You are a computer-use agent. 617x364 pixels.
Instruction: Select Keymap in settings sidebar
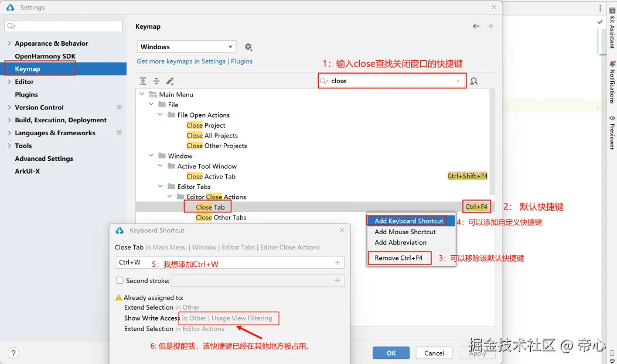pyautogui.click(x=65, y=69)
